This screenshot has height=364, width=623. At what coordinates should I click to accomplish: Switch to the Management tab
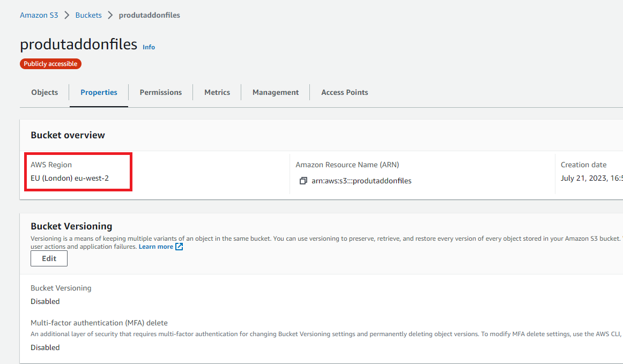pyautogui.click(x=276, y=92)
